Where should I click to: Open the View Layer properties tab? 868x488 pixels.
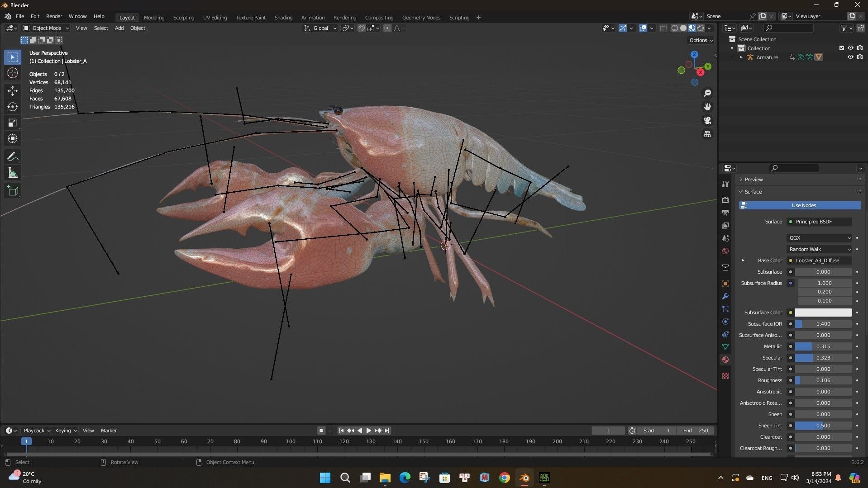point(725,225)
